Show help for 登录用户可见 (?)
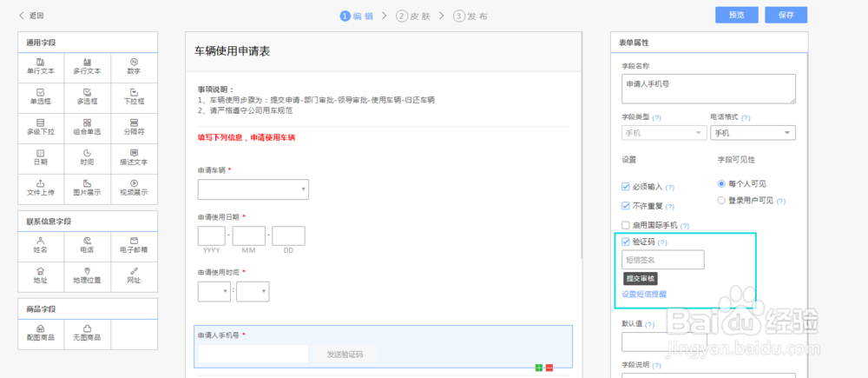This screenshot has height=378, width=868. [x=781, y=202]
